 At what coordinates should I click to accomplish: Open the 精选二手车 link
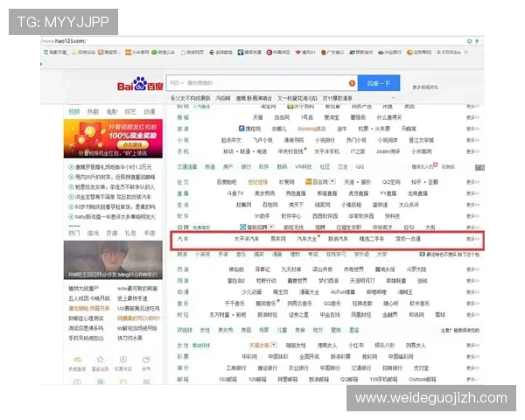pyautogui.click(x=372, y=239)
